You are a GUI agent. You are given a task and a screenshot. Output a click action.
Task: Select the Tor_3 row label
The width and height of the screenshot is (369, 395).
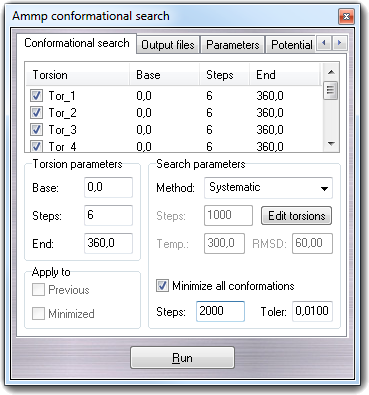pyautogui.click(x=63, y=129)
